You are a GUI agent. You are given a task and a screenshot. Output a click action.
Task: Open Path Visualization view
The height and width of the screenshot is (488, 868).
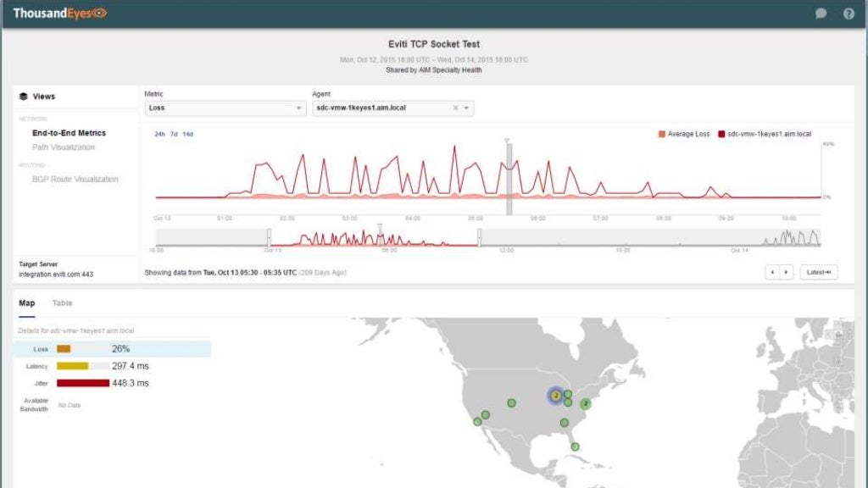pyautogui.click(x=63, y=147)
